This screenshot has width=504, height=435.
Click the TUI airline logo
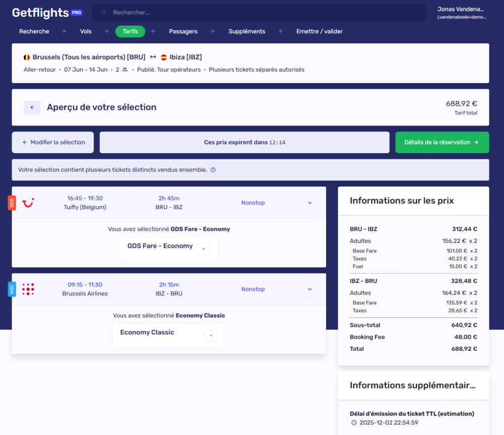point(29,203)
